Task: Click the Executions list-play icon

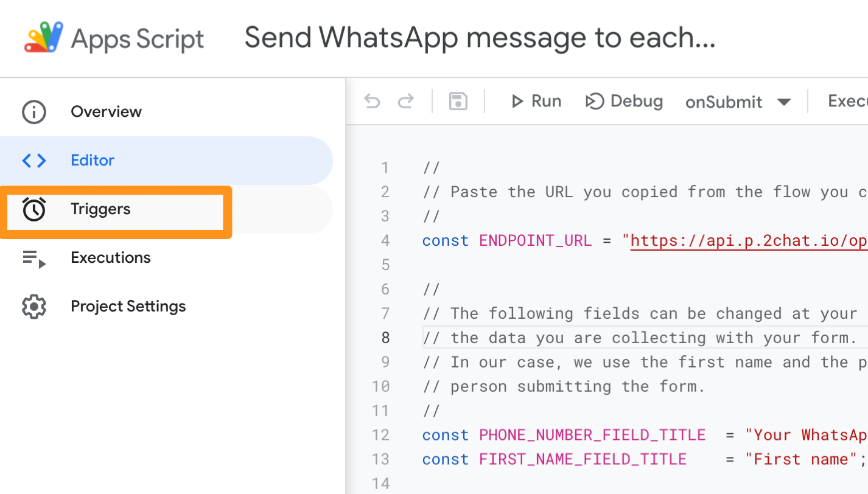Action: (34, 259)
